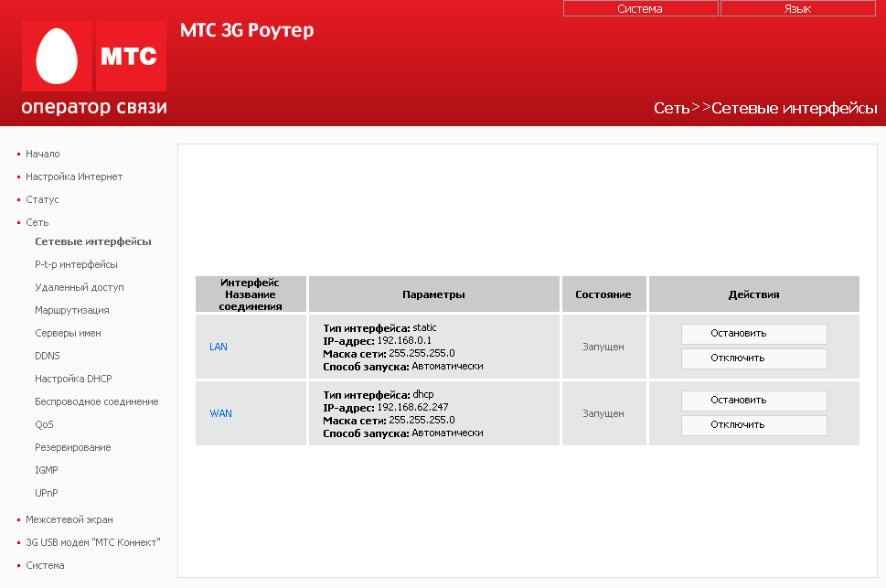The width and height of the screenshot is (886, 588).
Task: Go to Начало in sidebar
Action: tap(43, 154)
